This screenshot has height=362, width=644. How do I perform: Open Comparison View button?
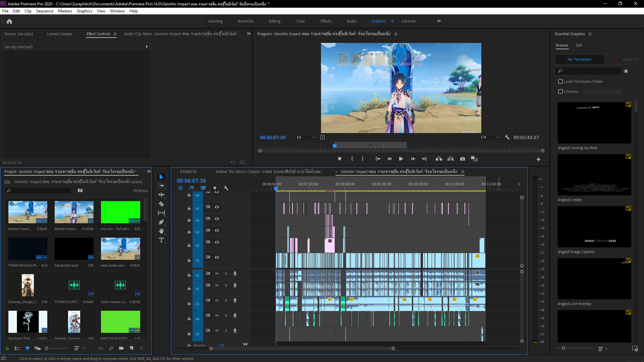(474, 159)
